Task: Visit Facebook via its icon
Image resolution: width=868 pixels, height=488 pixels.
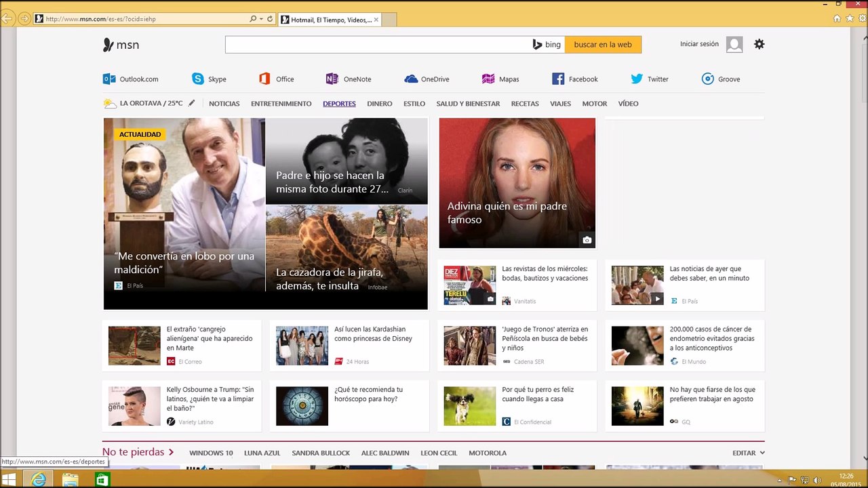Action: 558,79
